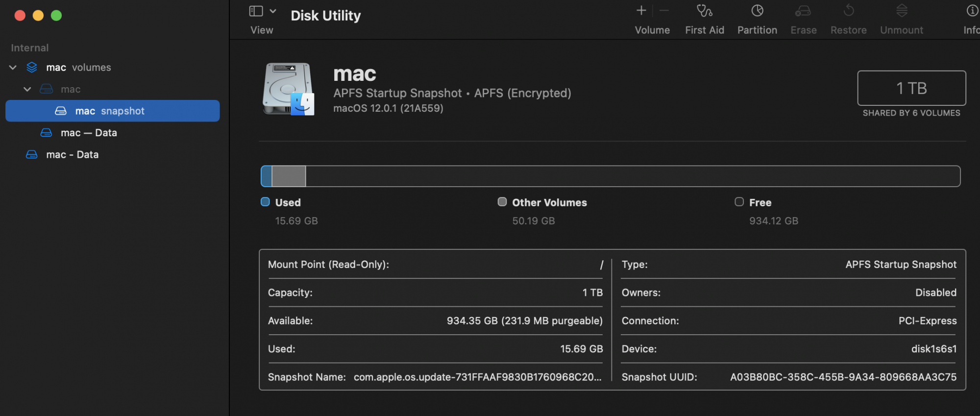Click the gray Other Volumes bar segment

(x=289, y=176)
